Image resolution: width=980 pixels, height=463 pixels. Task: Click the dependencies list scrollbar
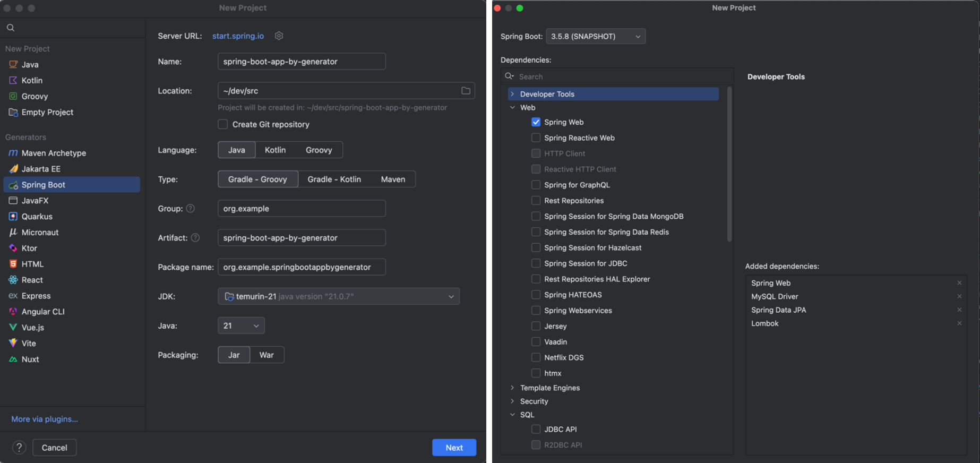pyautogui.click(x=729, y=165)
